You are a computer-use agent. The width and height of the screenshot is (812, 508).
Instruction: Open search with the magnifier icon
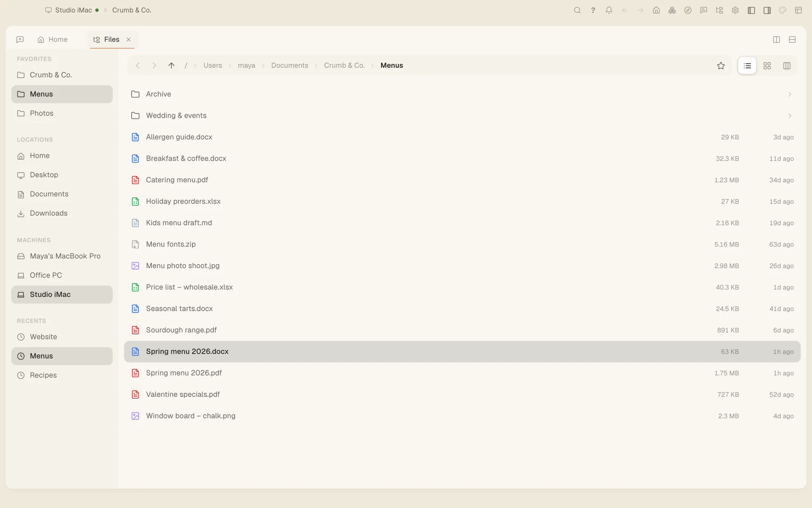[x=577, y=10]
